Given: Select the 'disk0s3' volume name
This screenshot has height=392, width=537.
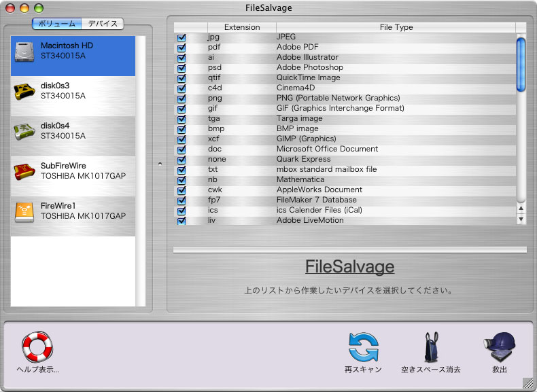Looking at the screenshot, I should (55, 85).
